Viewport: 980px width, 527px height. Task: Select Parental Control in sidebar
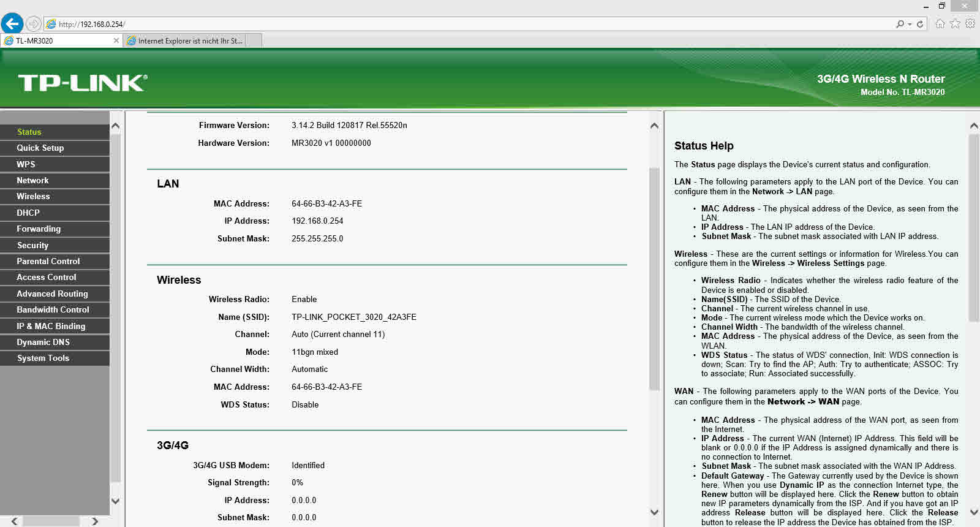click(55, 261)
